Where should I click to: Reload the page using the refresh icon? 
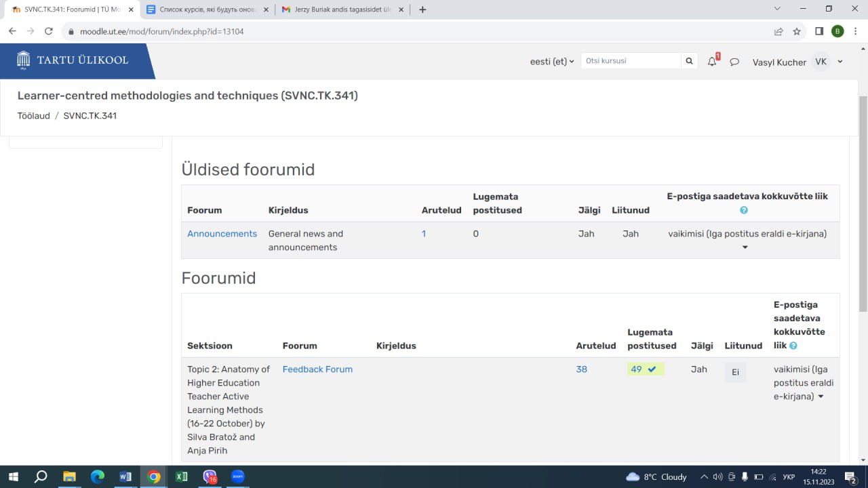coord(49,31)
